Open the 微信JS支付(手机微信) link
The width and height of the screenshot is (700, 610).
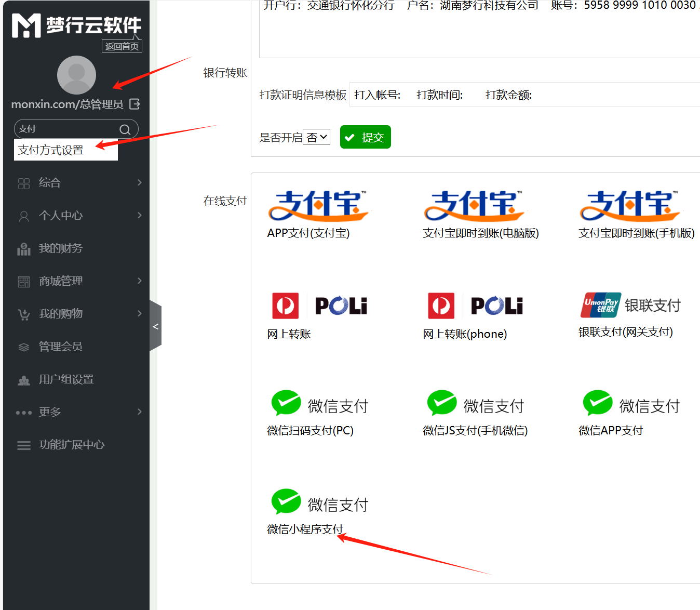click(475, 431)
